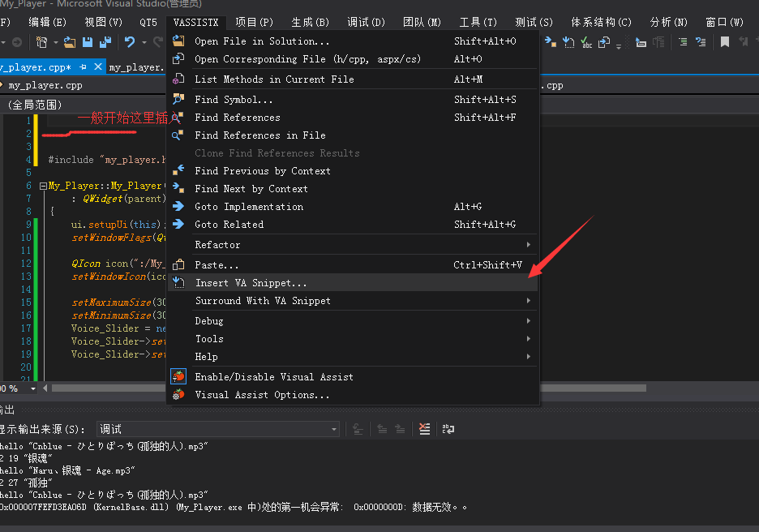Open the zoom percentage dropdown arrow
Viewport: 759px width, 532px height.
click(33, 388)
